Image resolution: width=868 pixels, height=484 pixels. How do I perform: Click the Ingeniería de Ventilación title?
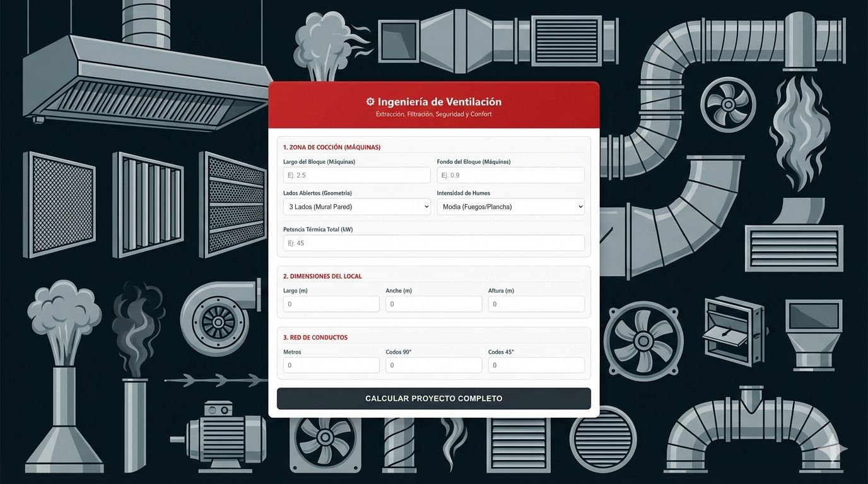click(439, 102)
